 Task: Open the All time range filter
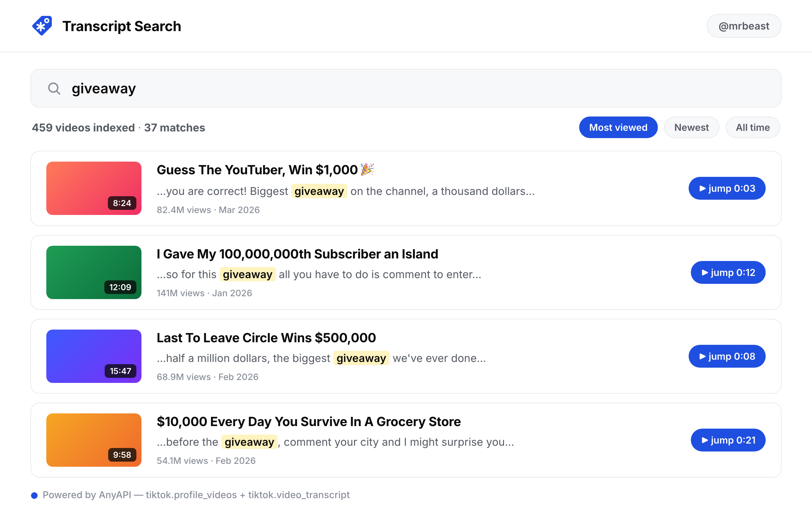753,127
